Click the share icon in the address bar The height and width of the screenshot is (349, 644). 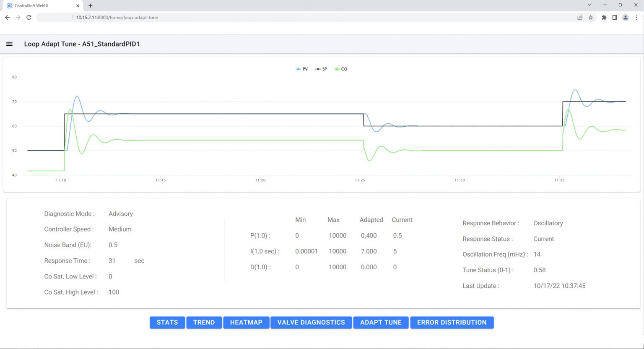(x=580, y=18)
